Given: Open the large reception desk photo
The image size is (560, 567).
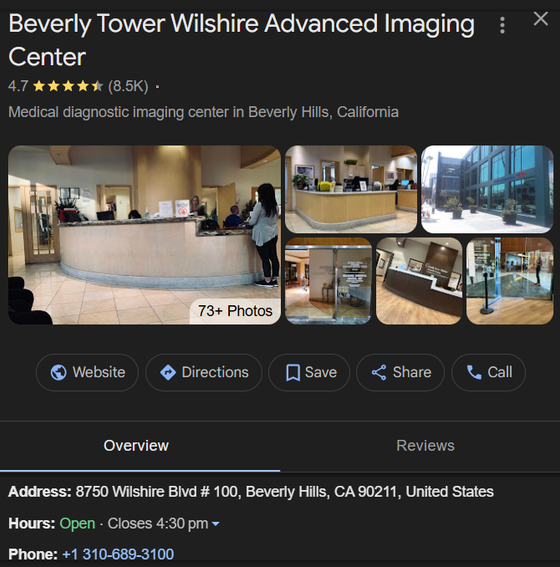Looking at the screenshot, I should point(144,235).
